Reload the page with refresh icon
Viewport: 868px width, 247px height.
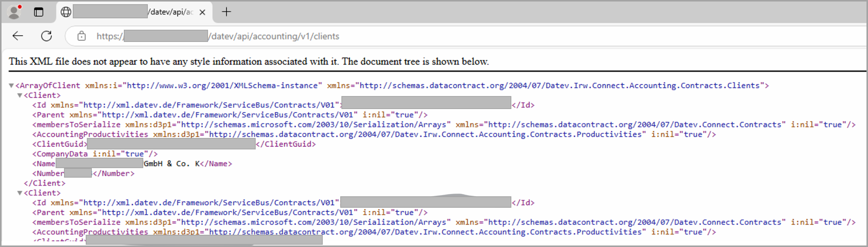pos(46,36)
